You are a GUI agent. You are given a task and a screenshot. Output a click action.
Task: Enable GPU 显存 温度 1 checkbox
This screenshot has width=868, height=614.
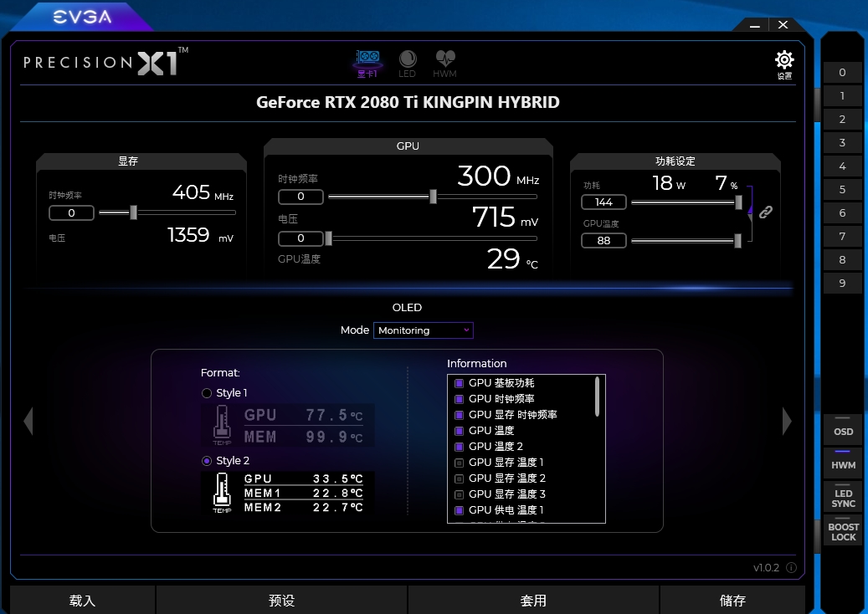point(459,463)
